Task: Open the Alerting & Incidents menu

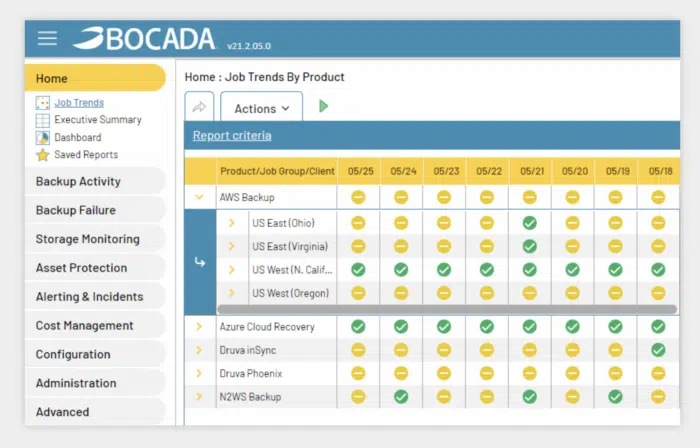Action: [x=96, y=297]
